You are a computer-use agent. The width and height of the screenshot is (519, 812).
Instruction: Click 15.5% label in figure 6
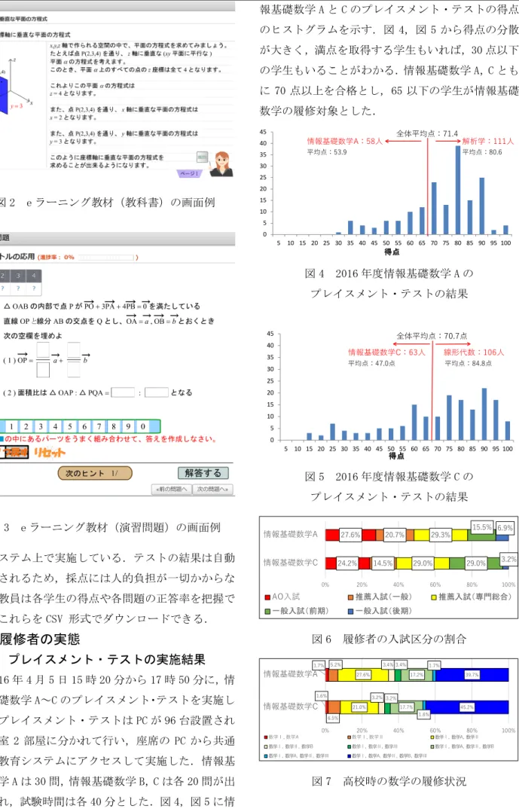click(x=481, y=527)
